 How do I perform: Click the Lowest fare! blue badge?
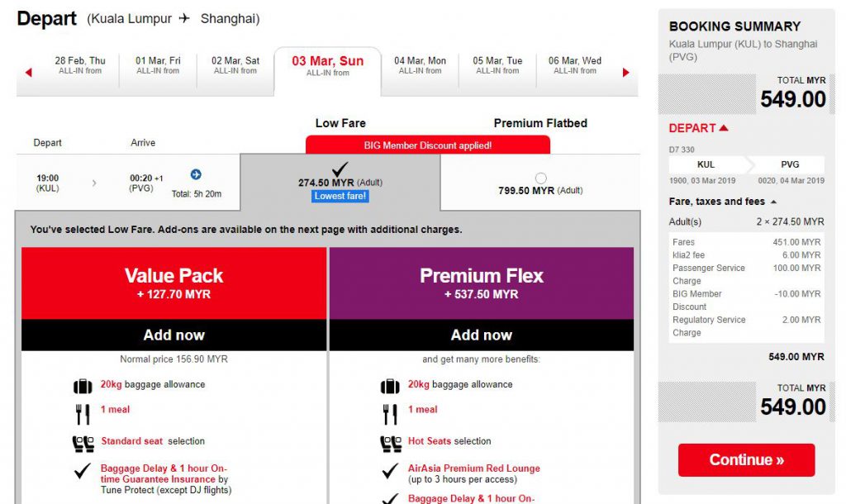coord(340,196)
